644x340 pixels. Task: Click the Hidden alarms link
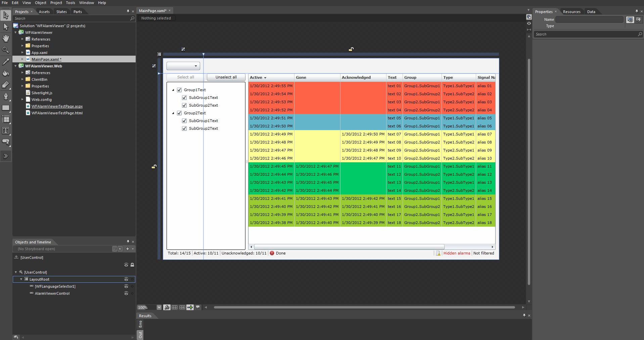pos(457,253)
